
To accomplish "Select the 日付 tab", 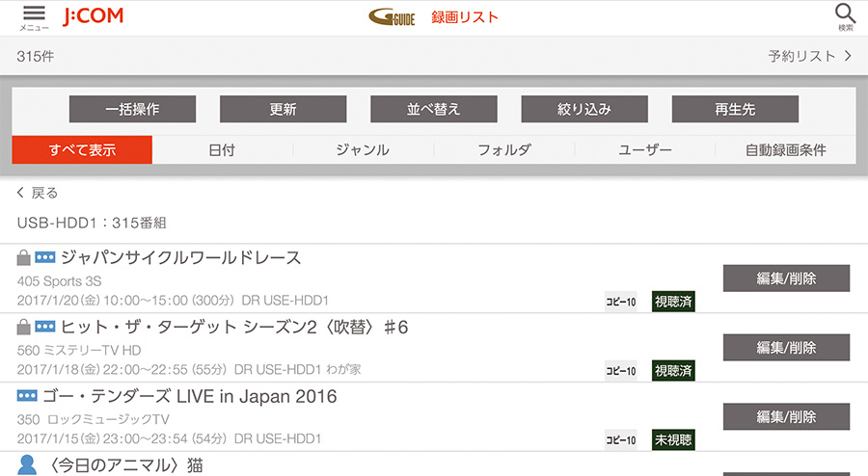I will pos(222,149).
